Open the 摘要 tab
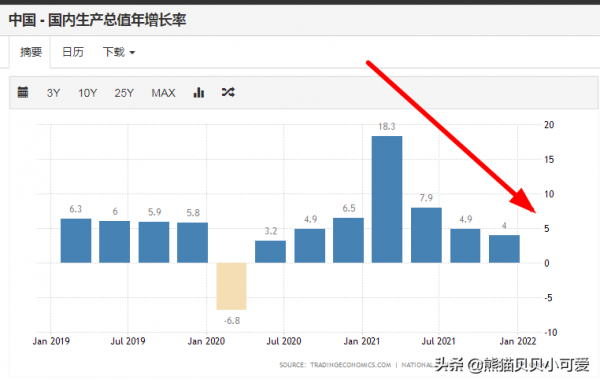Screen dimensions: 600x383 [31, 52]
